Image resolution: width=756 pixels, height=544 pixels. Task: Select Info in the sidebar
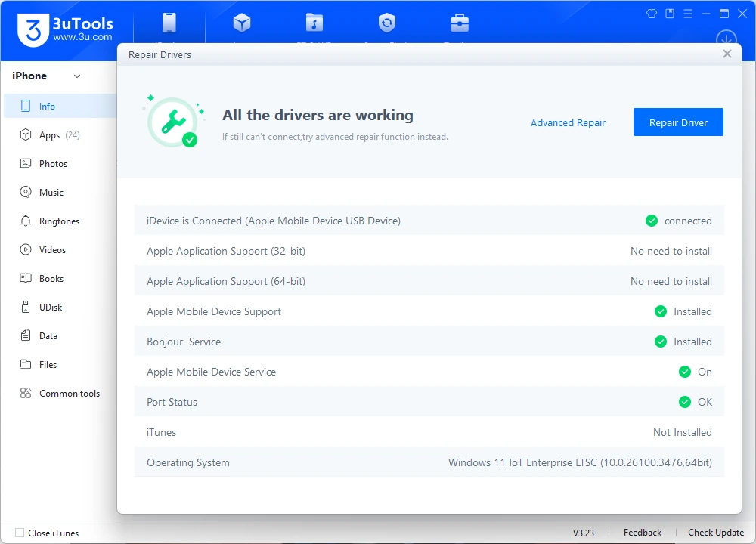click(x=60, y=106)
